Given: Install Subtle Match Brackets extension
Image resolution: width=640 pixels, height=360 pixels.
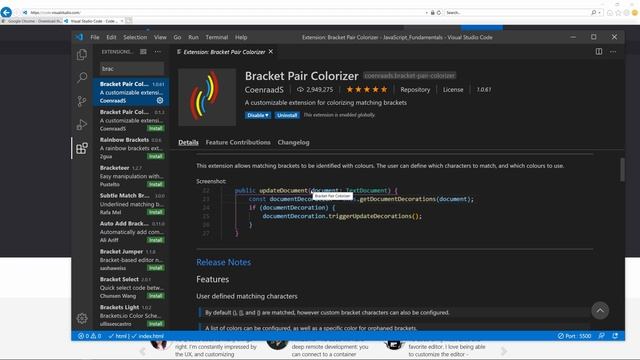Looking at the screenshot, I should (156, 212).
